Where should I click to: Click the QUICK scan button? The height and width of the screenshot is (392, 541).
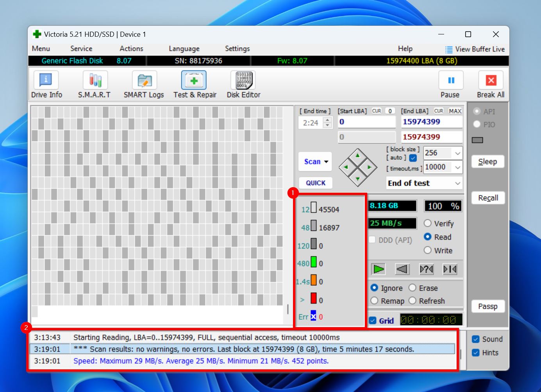coord(316,183)
